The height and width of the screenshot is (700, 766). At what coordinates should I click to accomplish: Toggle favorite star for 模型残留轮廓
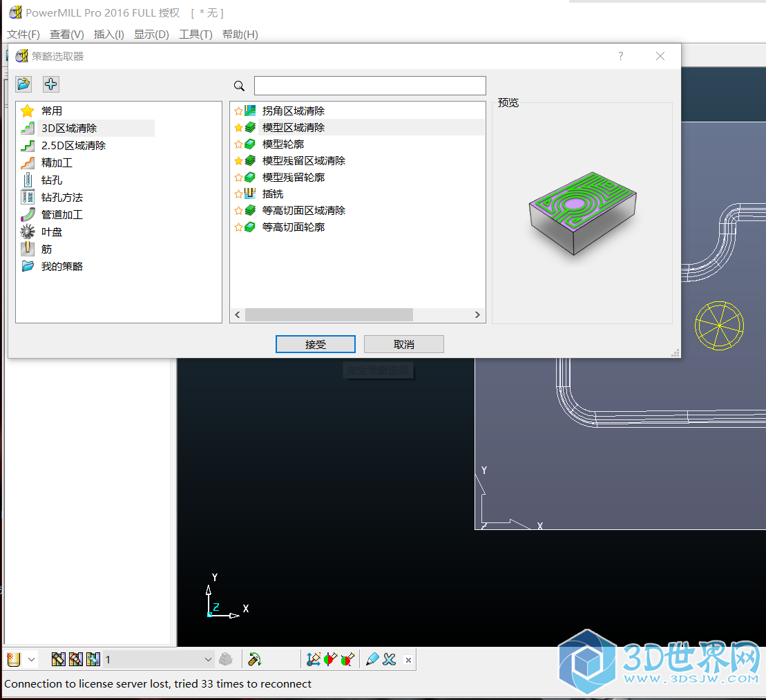tap(238, 178)
